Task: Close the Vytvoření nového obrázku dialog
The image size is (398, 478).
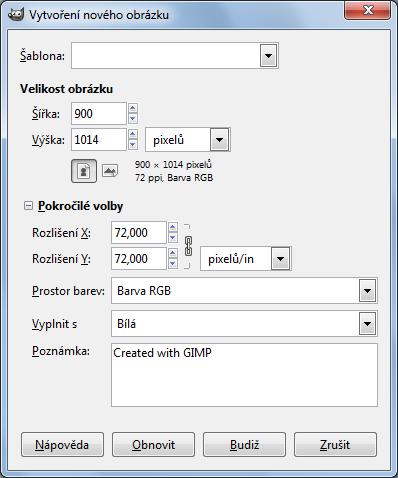Action: [x=368, y=11]
